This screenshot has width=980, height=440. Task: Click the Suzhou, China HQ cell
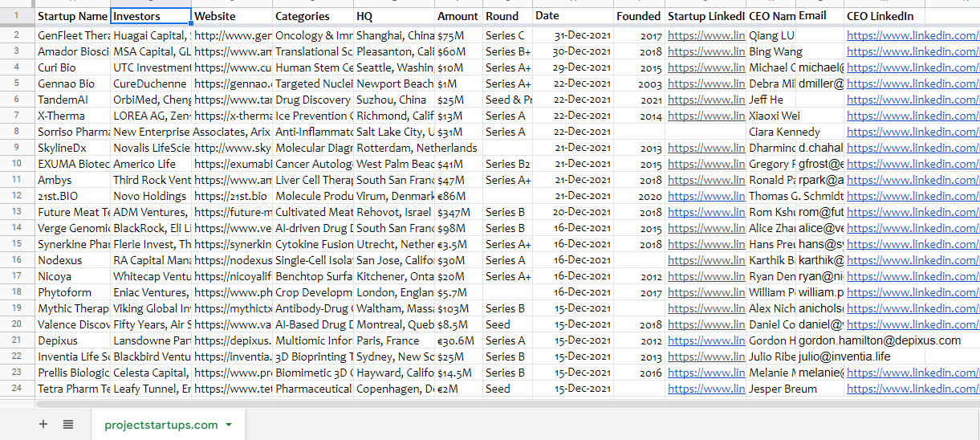point(394,100)
